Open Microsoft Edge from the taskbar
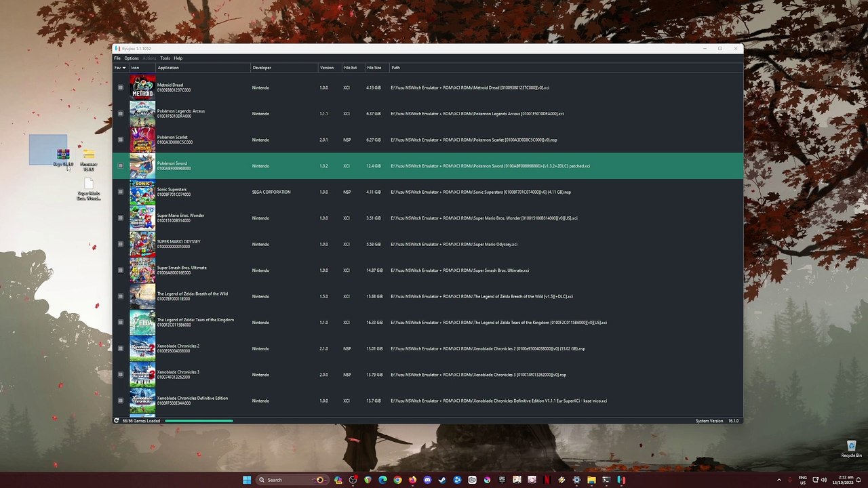The height and width of the screenshot is (488, 868). (382, 480)
